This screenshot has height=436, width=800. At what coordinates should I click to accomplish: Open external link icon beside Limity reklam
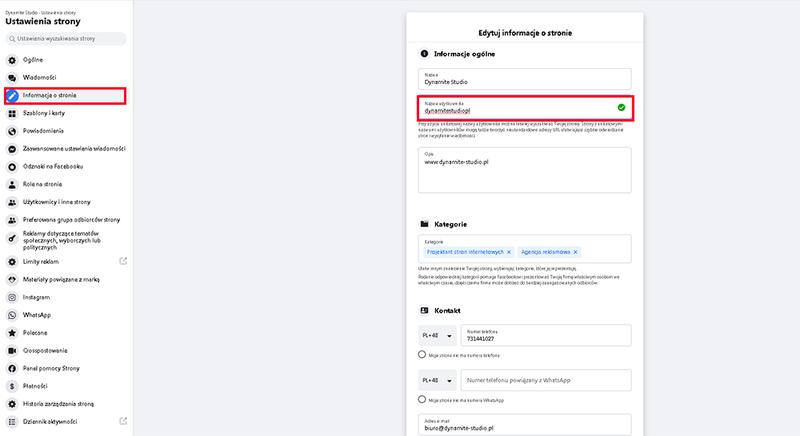123,262
